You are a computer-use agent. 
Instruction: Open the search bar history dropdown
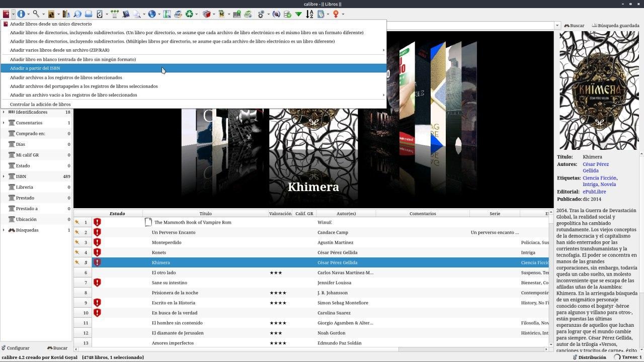tap(557, 26)
